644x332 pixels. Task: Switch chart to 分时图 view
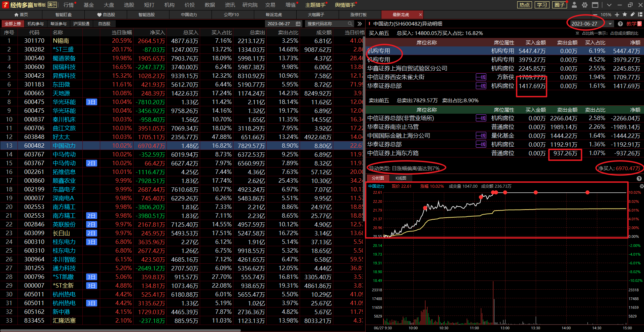(x=378, y=178)
